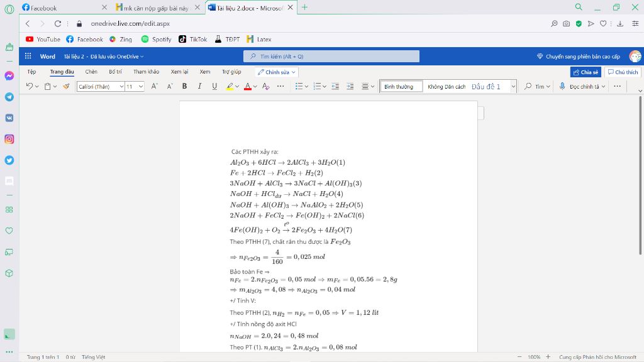Open TikTok bookmark
Image resolution: width=644 pixels, height=362 pixels.
click(x=192, y=40)
